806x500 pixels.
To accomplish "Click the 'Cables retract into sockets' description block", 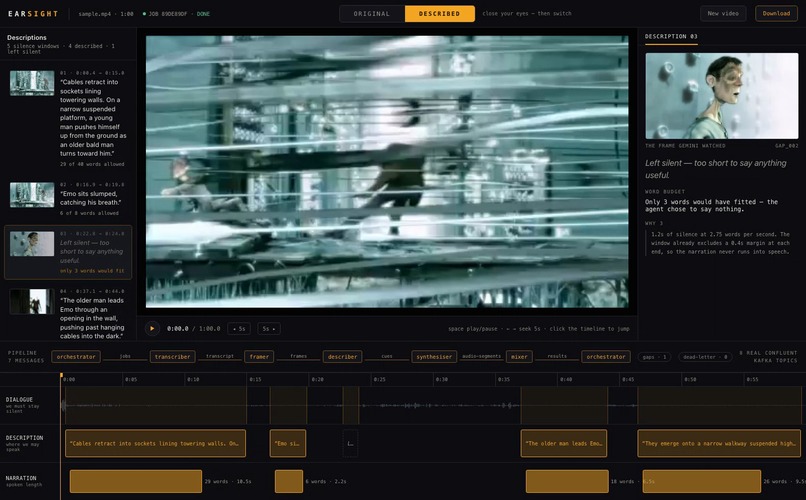I will (x=155, y=443).
